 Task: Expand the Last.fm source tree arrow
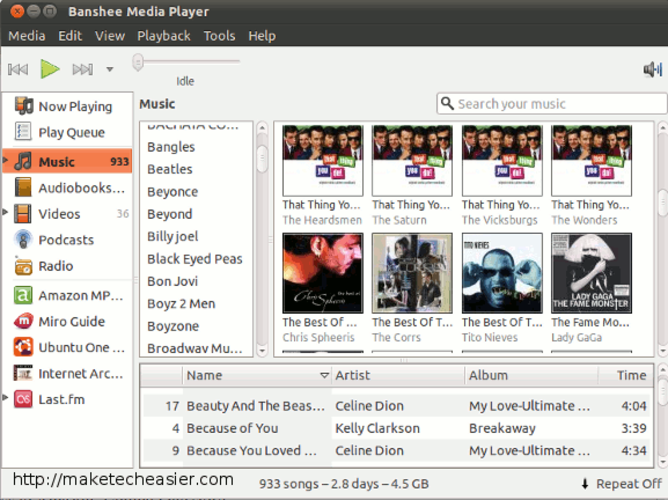[5, 397]
